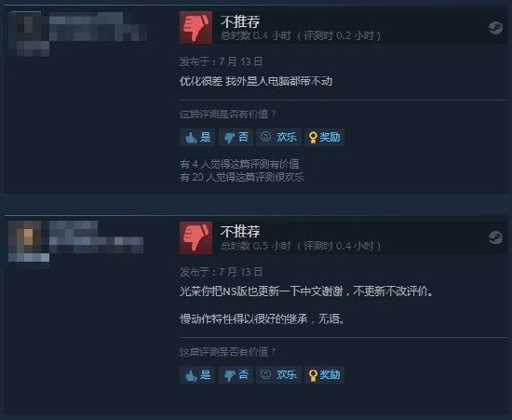Vote 是 (yes) on the first review
The image size is (512, 420).
tap(197, 137)
